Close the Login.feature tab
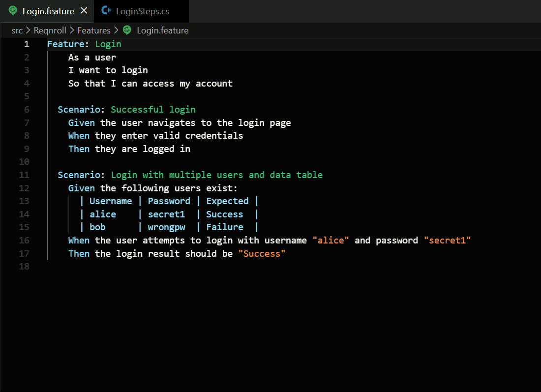 (84, 11)
